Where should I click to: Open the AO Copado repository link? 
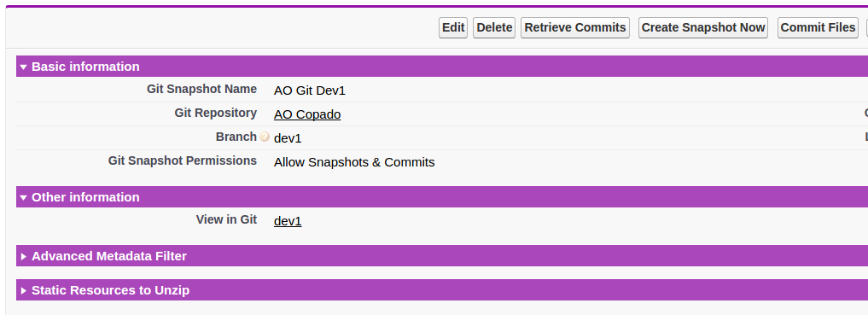[x=307, y=114]
